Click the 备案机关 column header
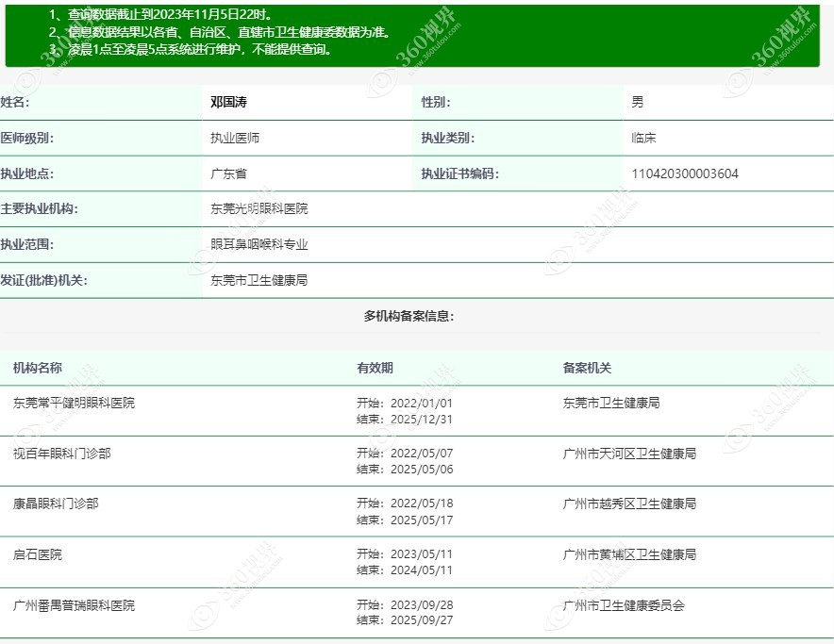 click(x=587, y=368)
